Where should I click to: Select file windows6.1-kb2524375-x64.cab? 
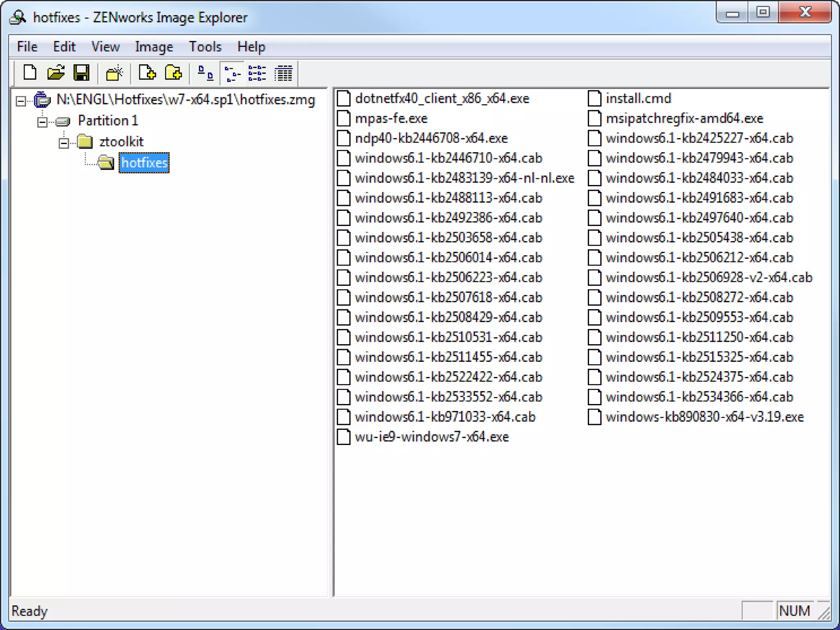coord(700,377)
